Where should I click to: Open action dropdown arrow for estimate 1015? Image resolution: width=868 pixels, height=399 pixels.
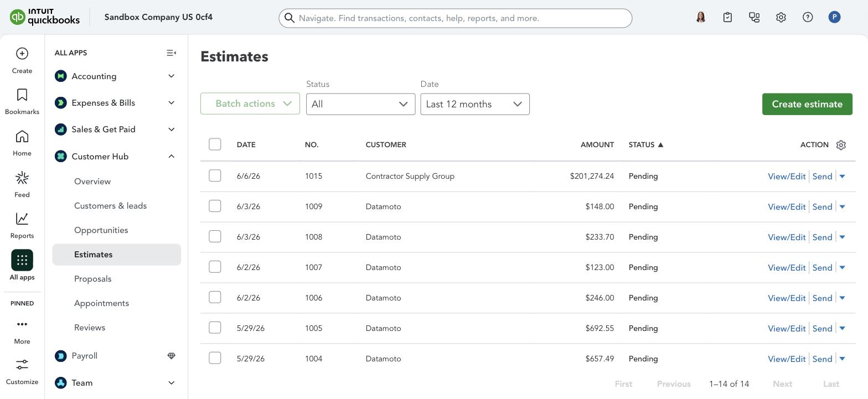click(843, 177)
